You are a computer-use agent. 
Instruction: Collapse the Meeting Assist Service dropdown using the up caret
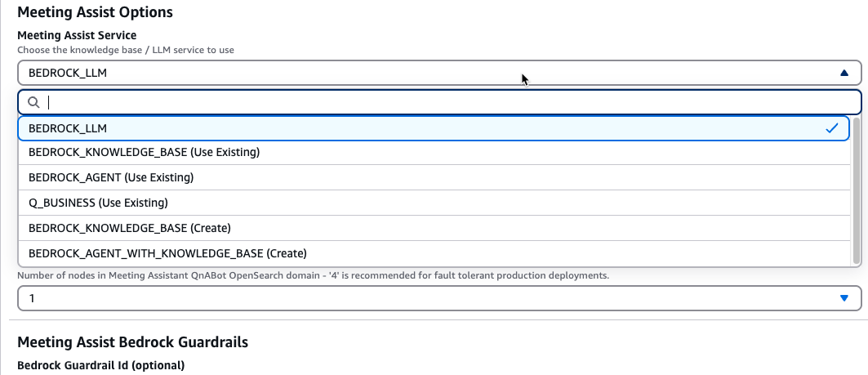[x=844, y=73]
